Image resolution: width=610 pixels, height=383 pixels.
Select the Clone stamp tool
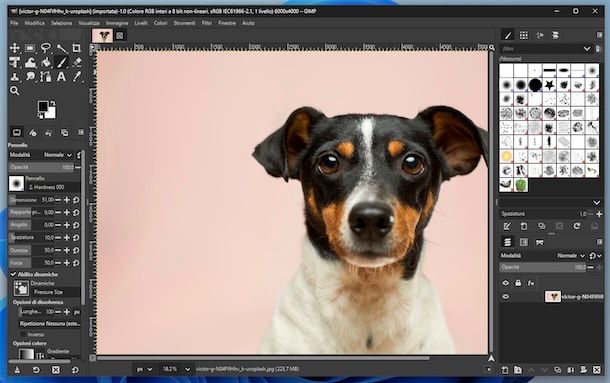pos(15,77)
